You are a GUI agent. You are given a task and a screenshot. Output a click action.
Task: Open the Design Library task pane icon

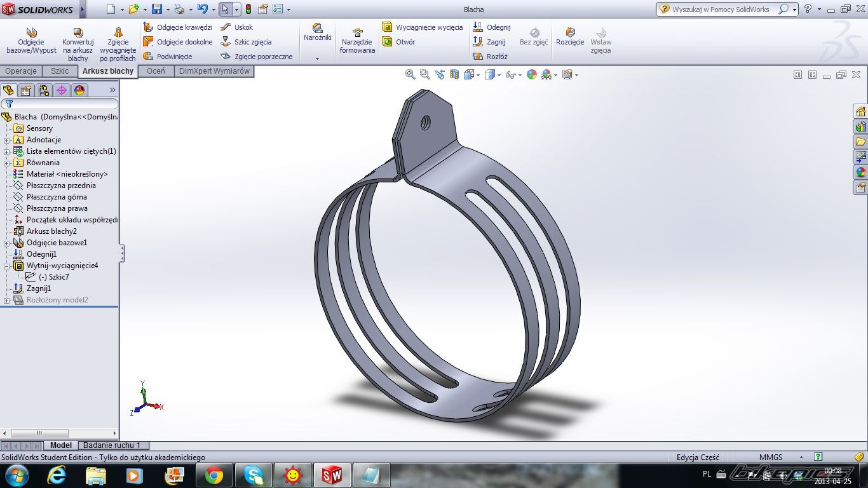860,126
